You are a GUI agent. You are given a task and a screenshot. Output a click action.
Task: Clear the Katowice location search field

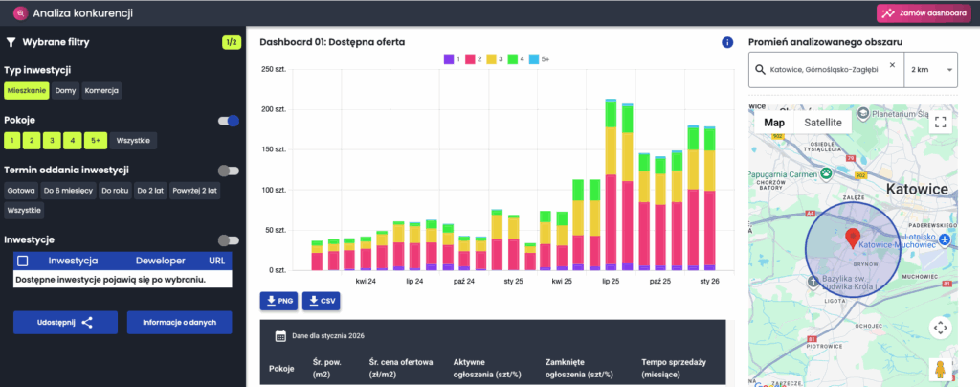[x=892, y=66]
